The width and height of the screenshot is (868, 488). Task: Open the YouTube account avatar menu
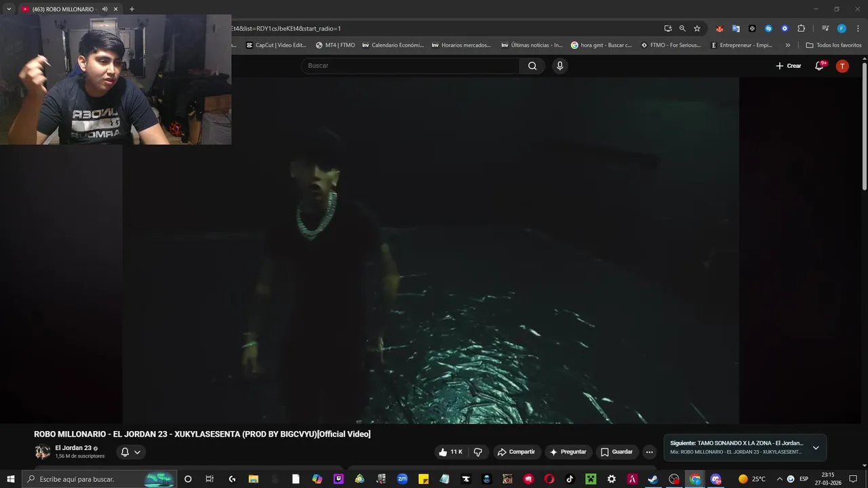point(842,66)
